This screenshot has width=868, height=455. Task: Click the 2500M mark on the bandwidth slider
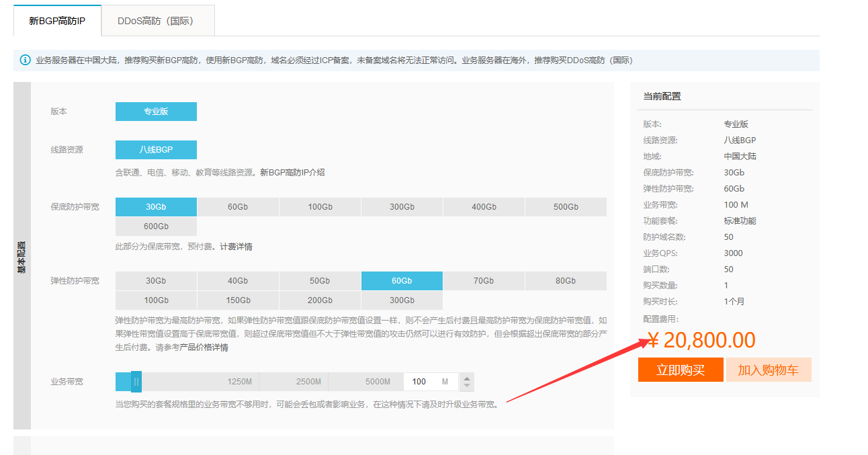click(x=308, y=382)
